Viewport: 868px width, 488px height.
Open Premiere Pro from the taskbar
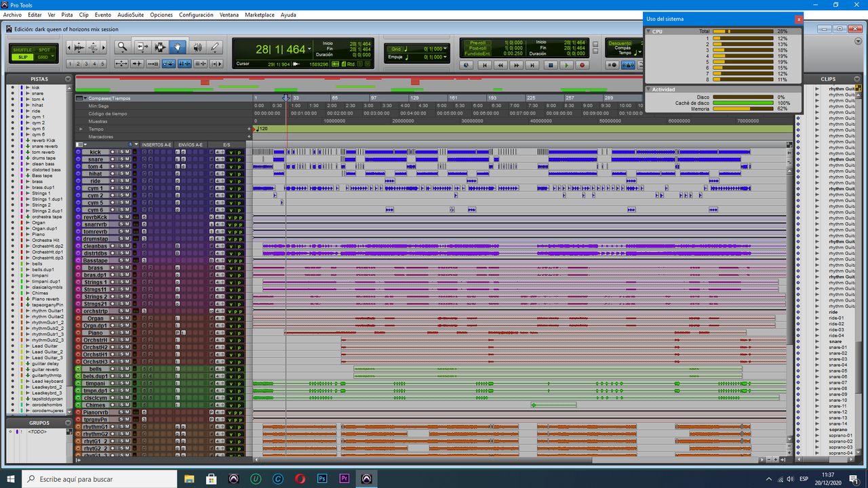344,479
